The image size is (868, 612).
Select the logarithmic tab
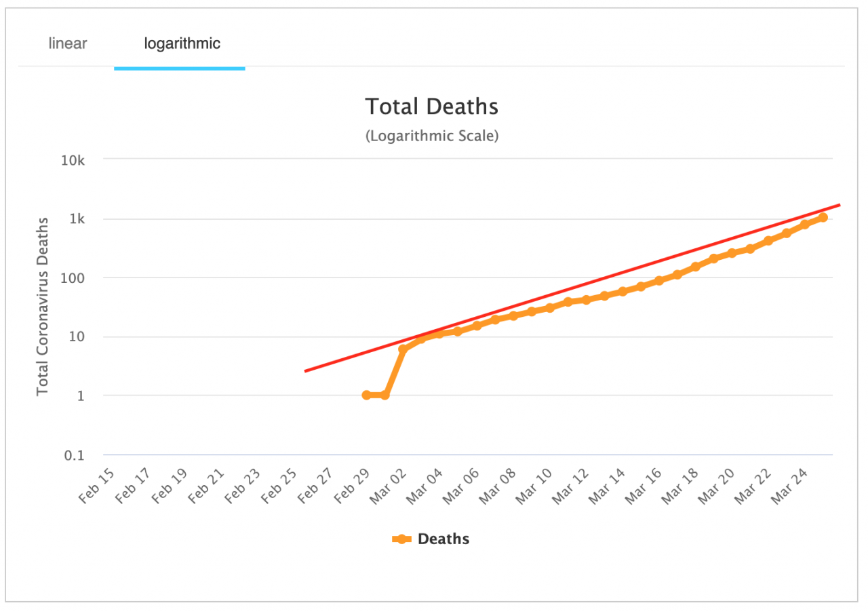click(x=182, y=44)
